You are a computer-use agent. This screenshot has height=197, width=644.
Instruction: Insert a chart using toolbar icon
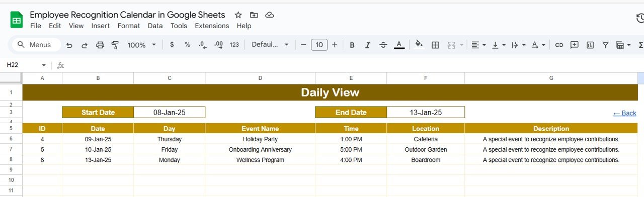(x=590, y=45)
